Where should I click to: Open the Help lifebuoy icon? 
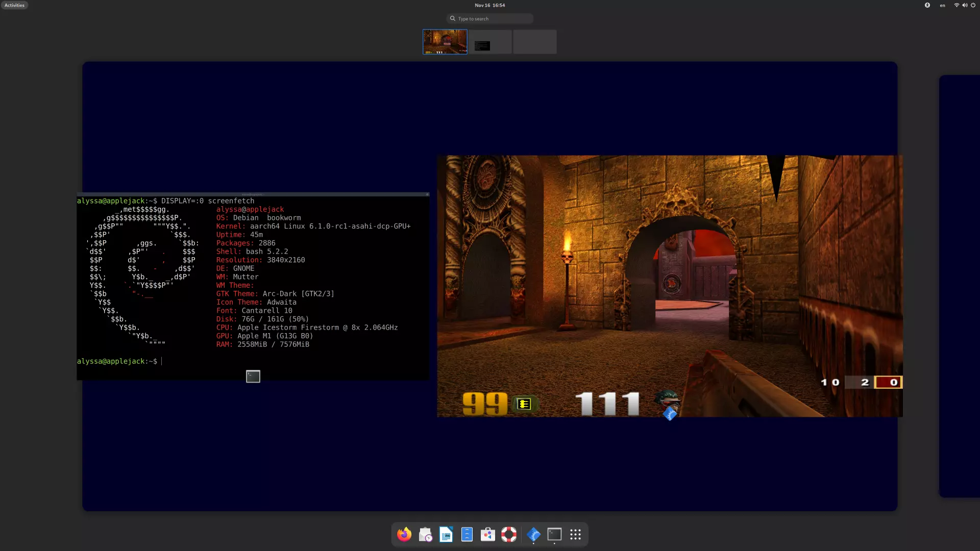click(508, 534)
